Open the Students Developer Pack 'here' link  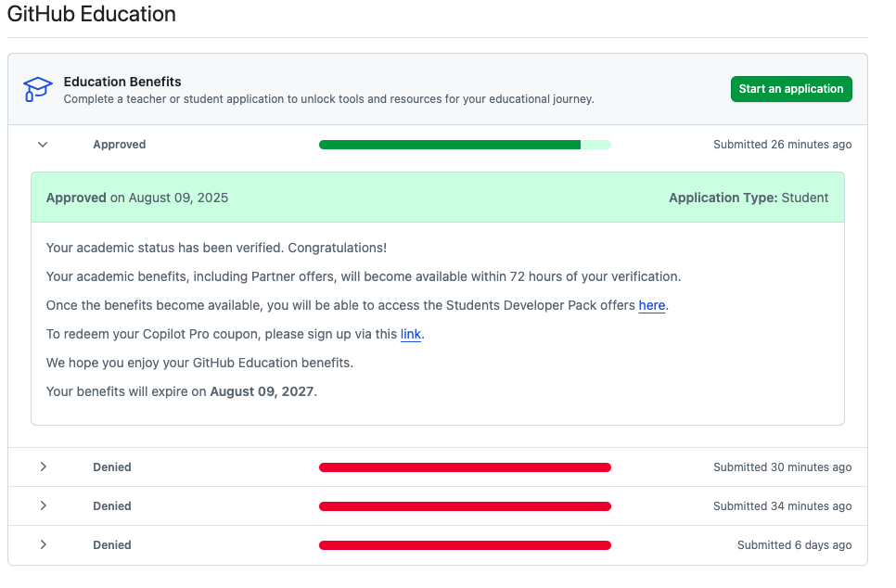[x=651, y=305]
